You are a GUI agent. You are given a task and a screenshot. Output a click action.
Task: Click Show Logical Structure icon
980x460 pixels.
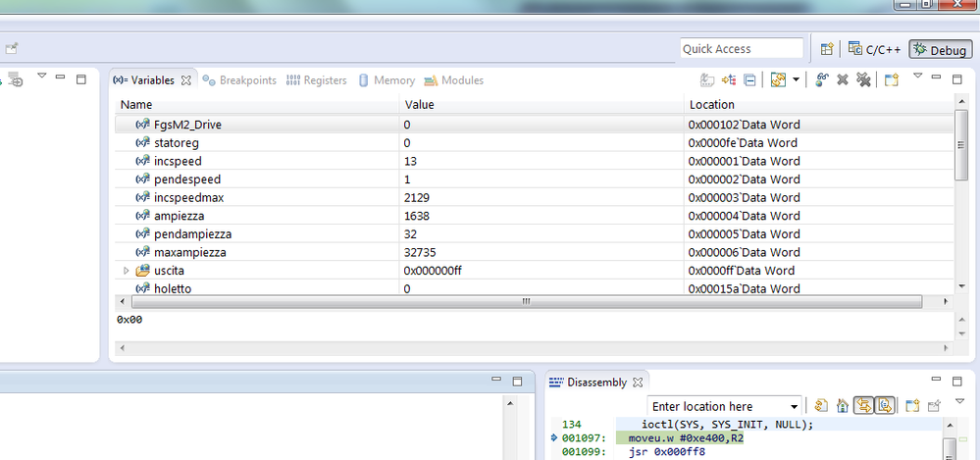729,80
